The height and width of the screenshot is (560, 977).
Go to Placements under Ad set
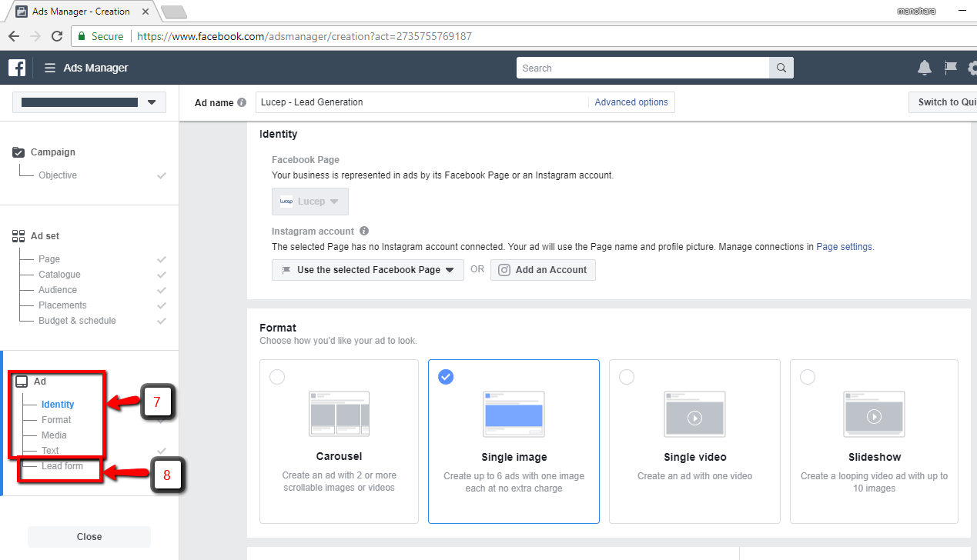tap(62, 305)
